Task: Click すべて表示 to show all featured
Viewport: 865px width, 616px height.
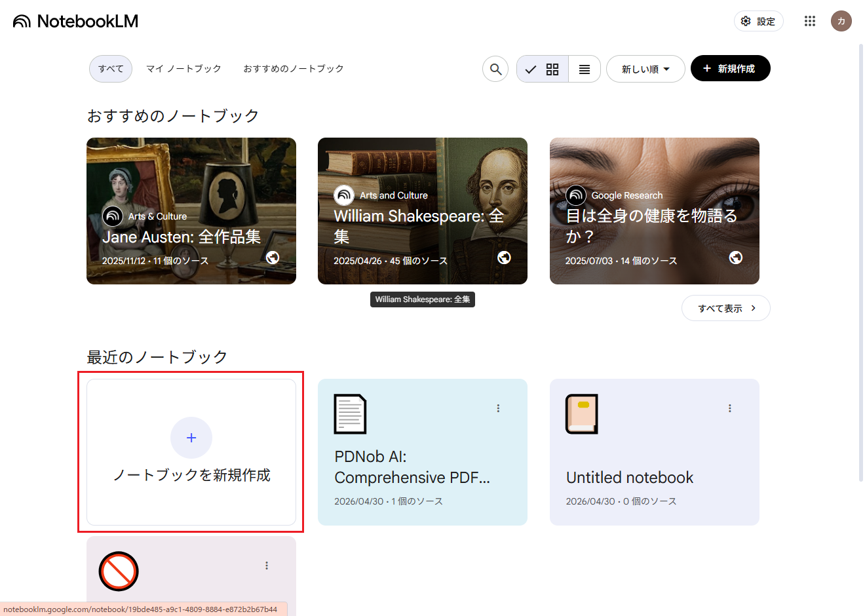Action: point(726,308)
